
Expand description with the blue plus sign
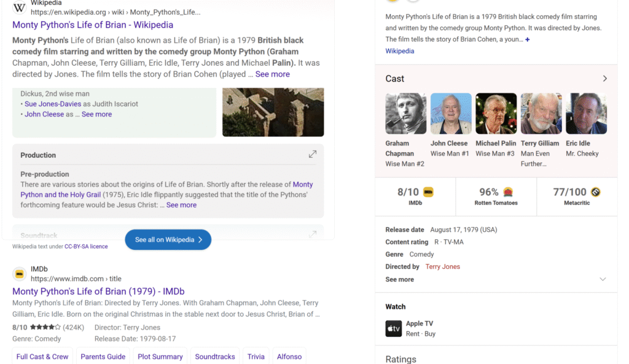[527, 40]
